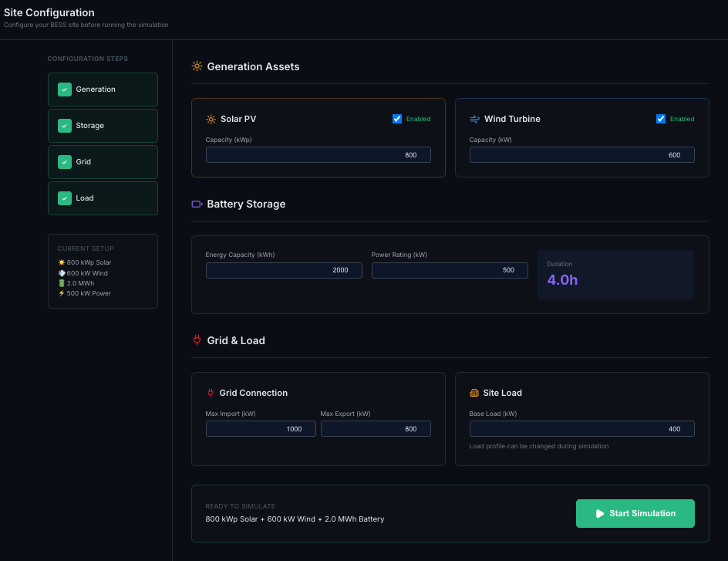Uncheck the Wind Turbine Enabled checkbox

point(661,119)
